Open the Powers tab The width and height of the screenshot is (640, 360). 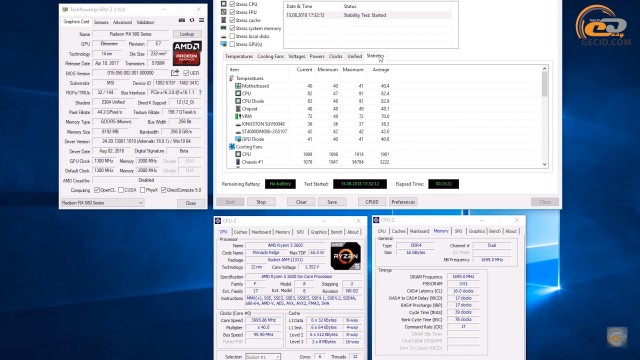pos(317,56)
